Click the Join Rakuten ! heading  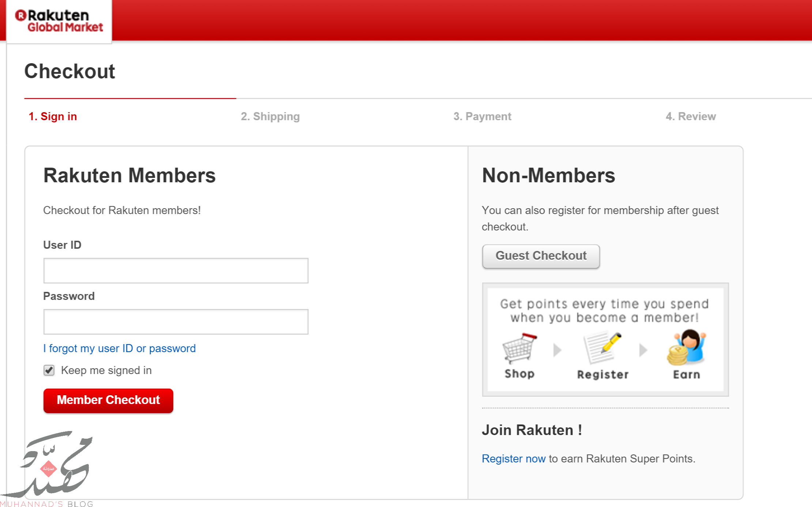(532, 430)
